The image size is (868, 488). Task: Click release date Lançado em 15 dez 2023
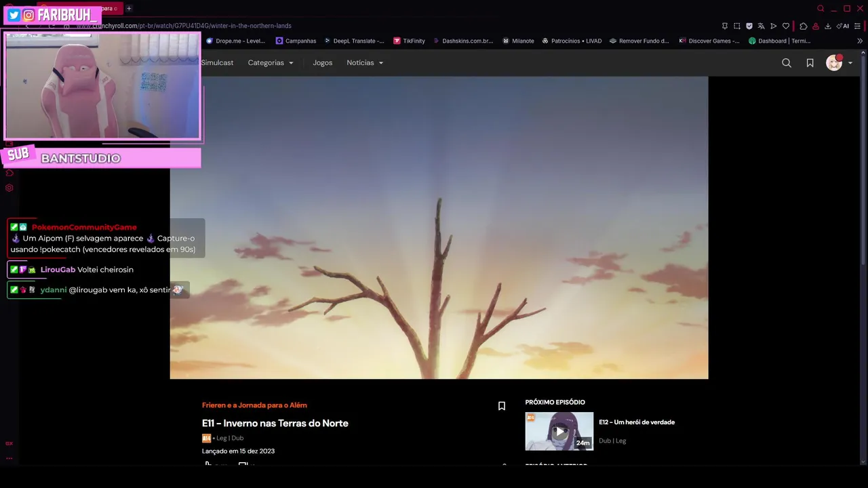[x=238, y=451]
